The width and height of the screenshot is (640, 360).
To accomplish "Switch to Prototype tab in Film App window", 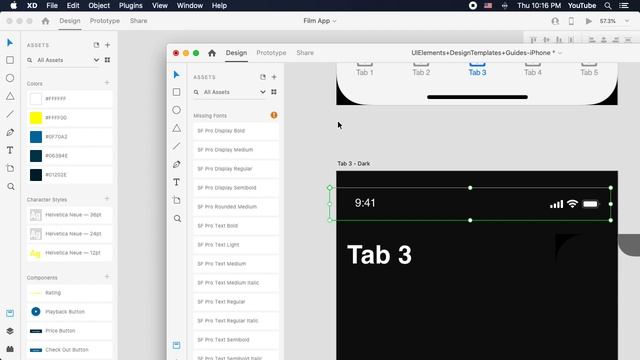I will (105, 21).
